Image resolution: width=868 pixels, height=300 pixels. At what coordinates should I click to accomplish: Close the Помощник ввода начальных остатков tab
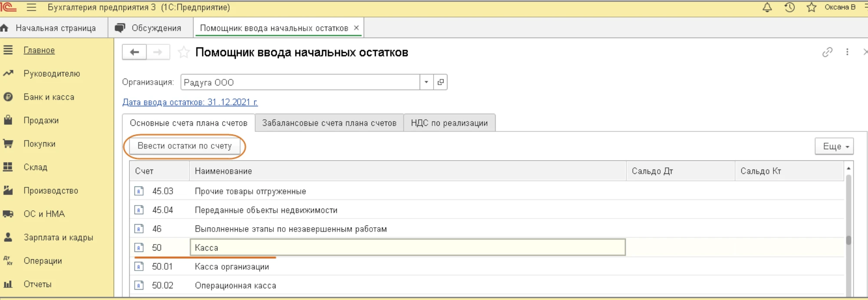(356, 28)
